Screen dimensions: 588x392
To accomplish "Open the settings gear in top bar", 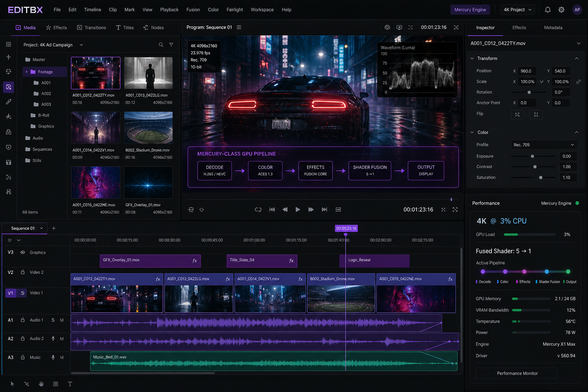I will click(561, 10).
